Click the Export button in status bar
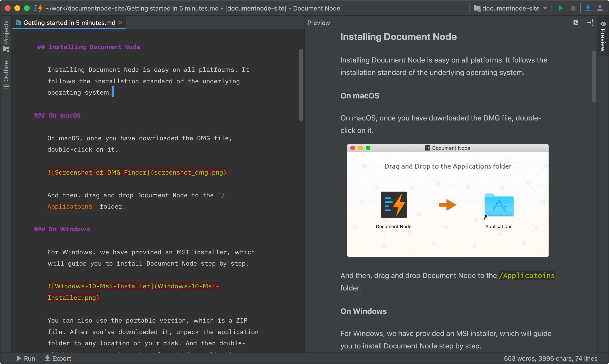609x364 pixels. [58, 358]
